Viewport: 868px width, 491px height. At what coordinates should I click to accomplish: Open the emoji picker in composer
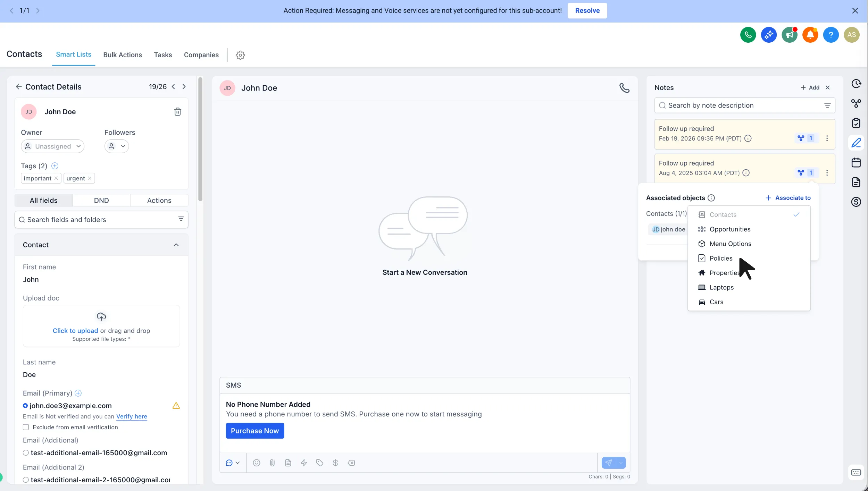click(256, 463)
